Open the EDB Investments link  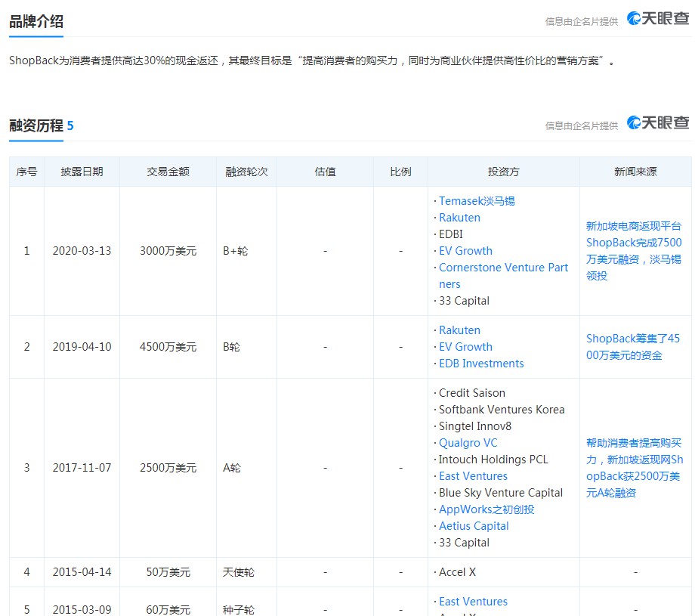(x=481, y=364)
